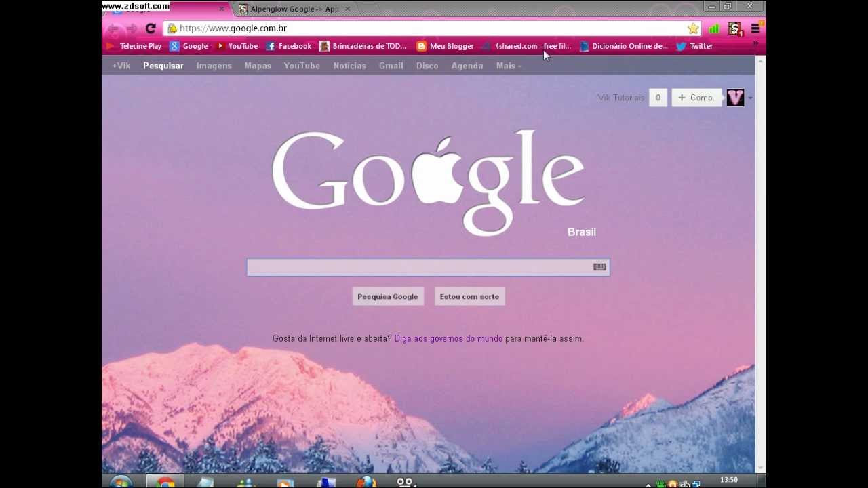
Task: Open the Twitter bookmark
Action: click(694, 46)
